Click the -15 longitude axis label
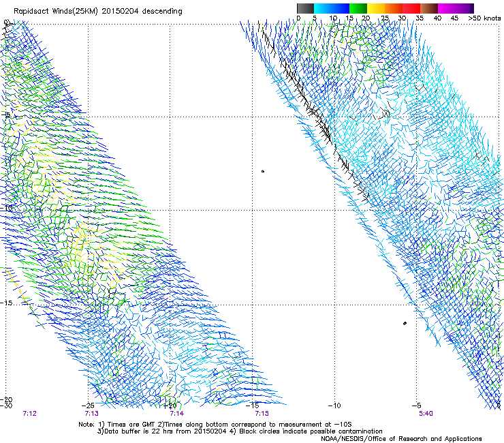The height and width of the screenshot is (443, 504). tap(252, 406)
